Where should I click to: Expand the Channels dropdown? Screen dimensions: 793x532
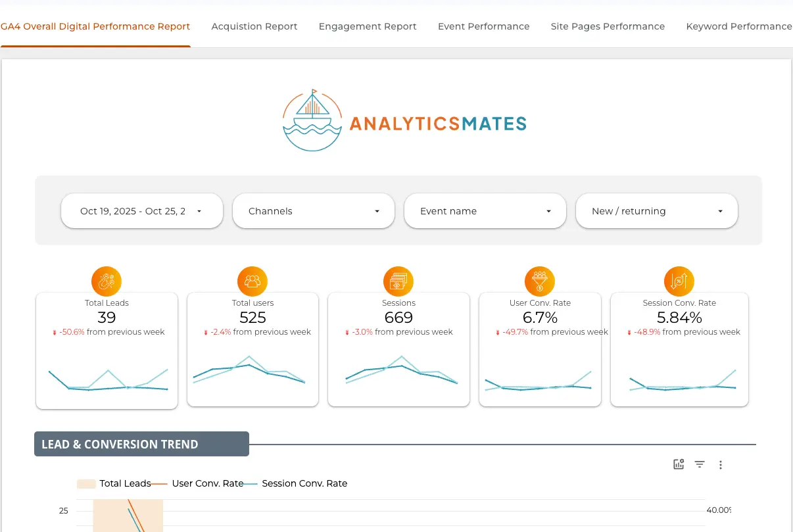pos(313,210)
